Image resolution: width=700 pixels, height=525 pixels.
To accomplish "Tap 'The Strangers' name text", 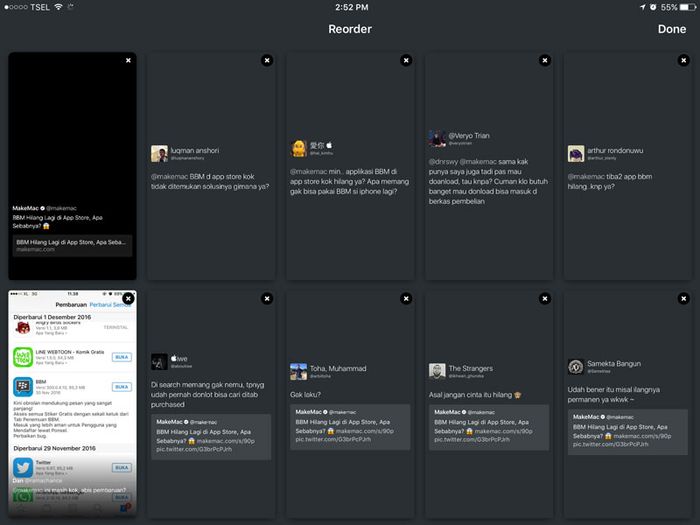I will point(471,368).
